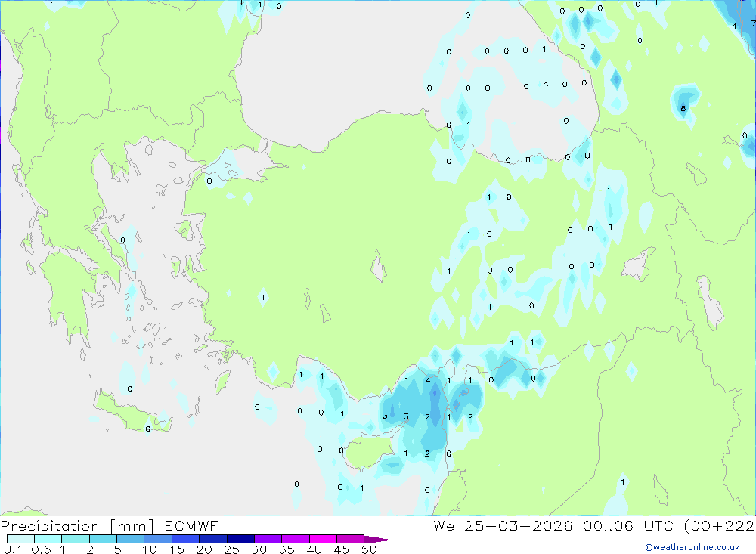This screenshot has width=756, height=554.
Task: Select the 0.5–1 mm light cyan legend swatch
Action: 48,539
